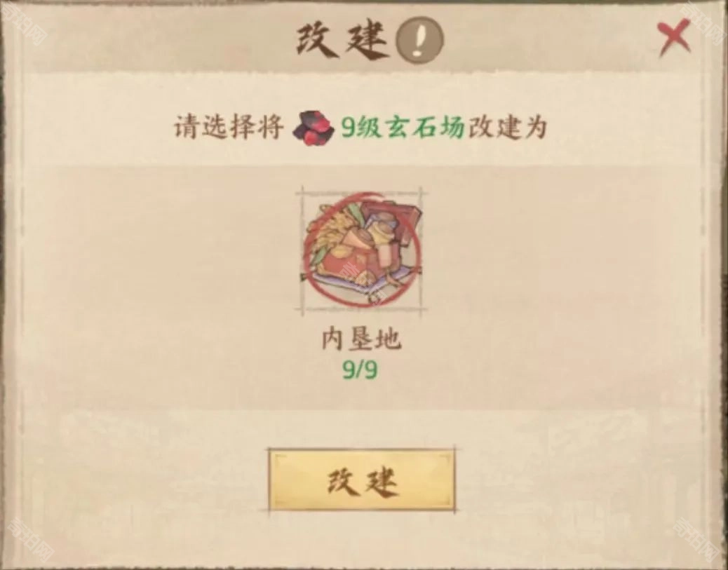Click the 请选择将 prompt text
This screenshot has width=728, height=570.
[x=229, y=127]
